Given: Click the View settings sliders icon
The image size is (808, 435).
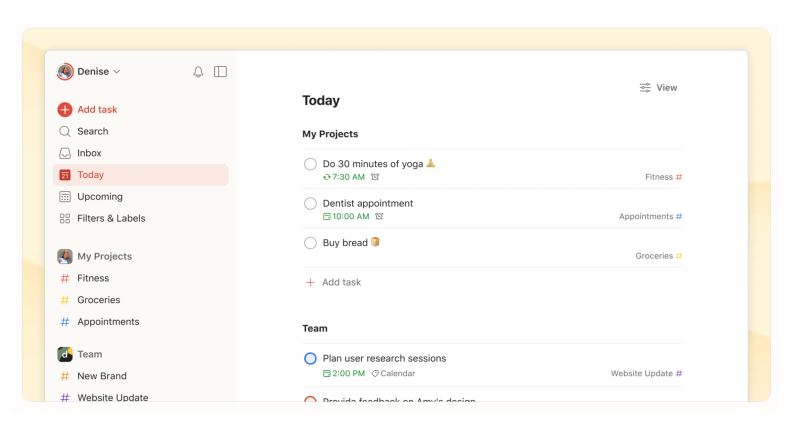Looking at the screenshot, I should [x=645, y=88].
